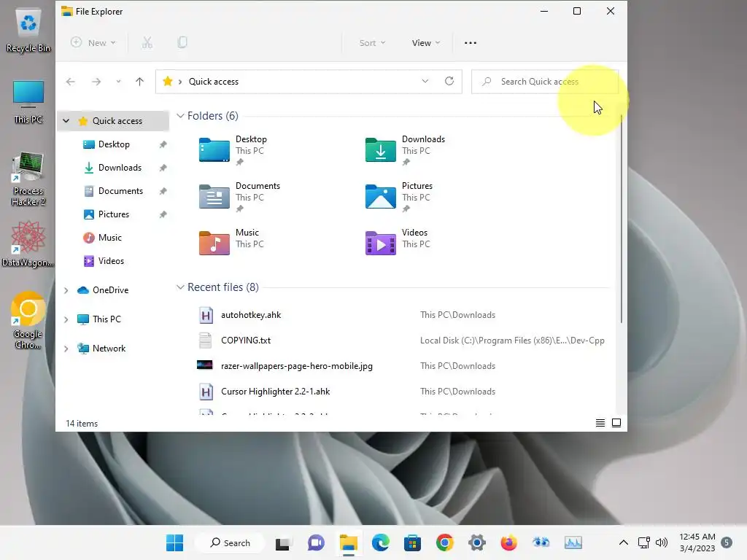
Task: Open the Music folder tile
Action: [231, 243]
